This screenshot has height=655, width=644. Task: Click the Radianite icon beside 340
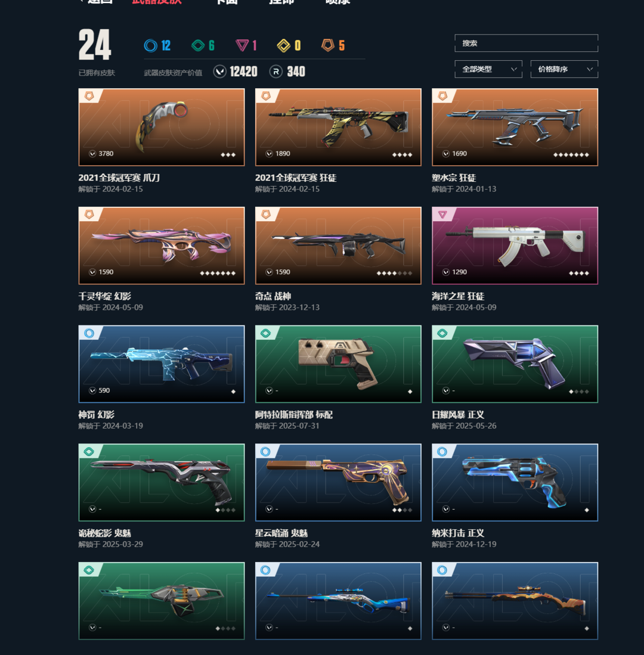point(276,72)
